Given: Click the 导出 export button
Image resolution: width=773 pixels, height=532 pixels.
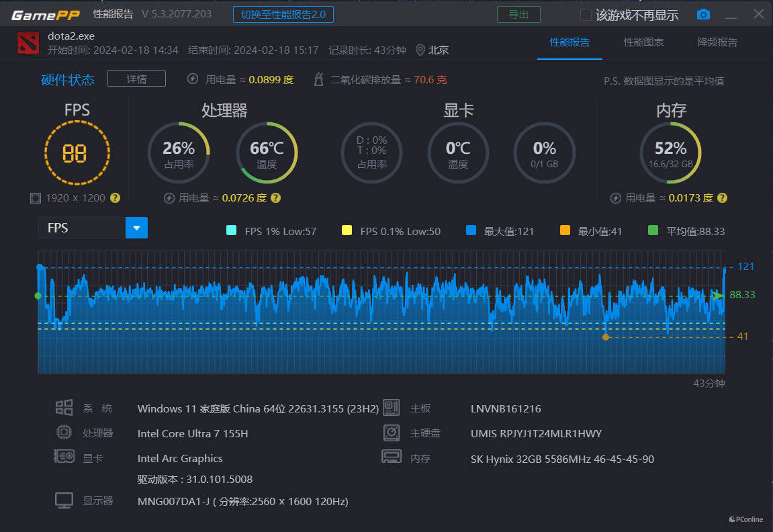Looking at the screenshot, I should [518, 14].
